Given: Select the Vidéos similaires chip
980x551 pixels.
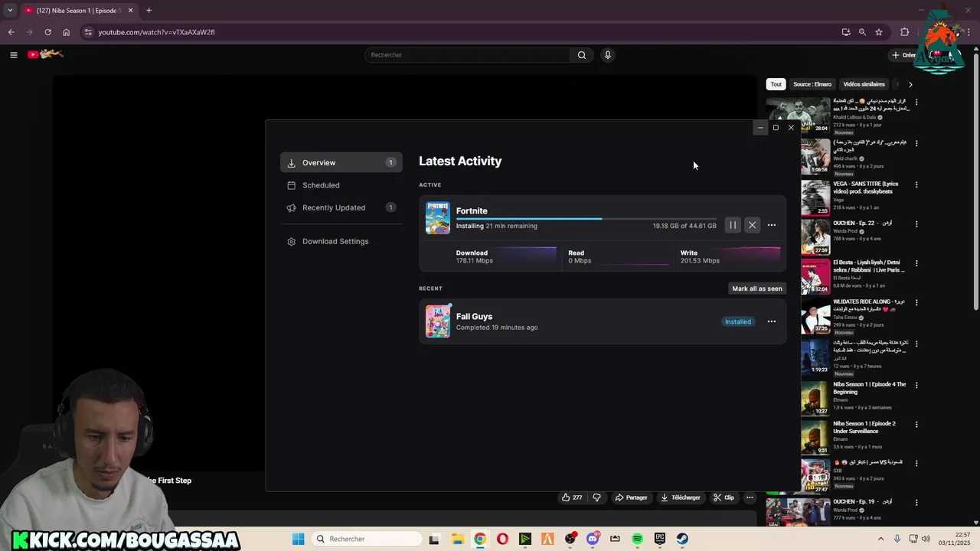Looking at the screenshot, I should 864,84.
